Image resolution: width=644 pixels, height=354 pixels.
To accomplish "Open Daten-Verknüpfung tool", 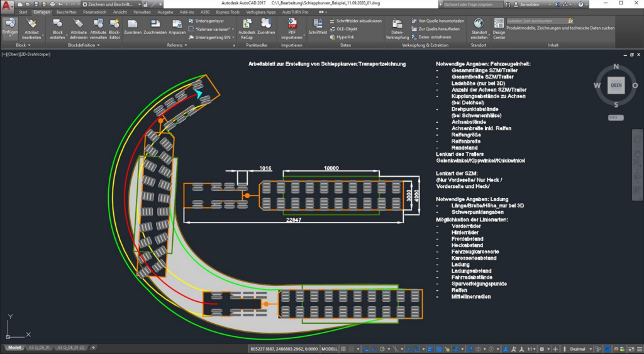I will pyautogui.click(x=397, y=28).
